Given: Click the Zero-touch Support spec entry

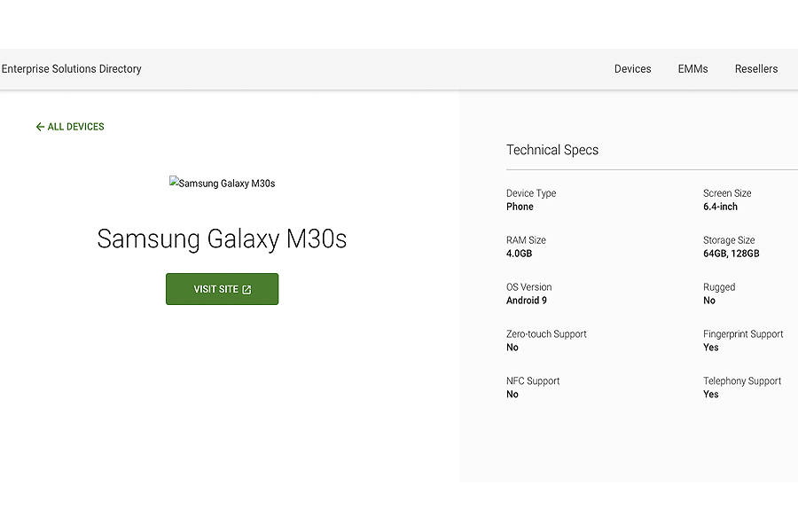Looking at the screenshot, I should point(546,340).
